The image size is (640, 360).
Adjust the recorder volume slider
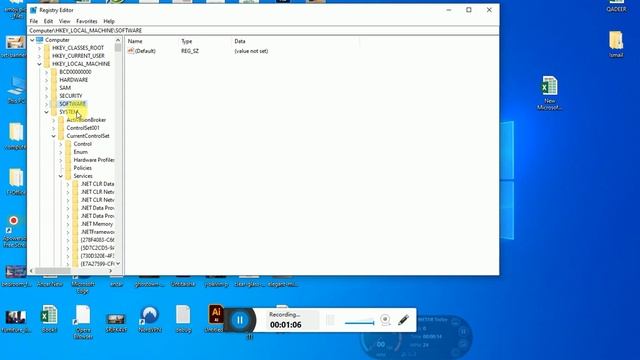(x=359, y=322)
